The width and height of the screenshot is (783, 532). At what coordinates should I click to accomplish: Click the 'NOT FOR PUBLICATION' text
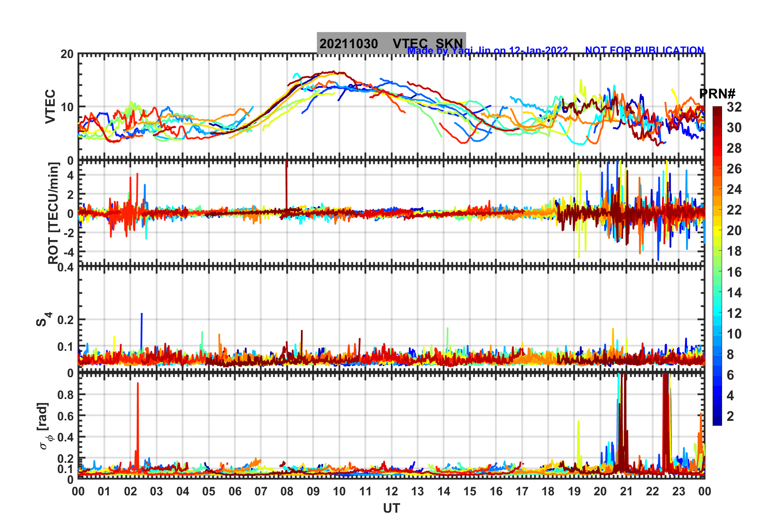point(644,51)
